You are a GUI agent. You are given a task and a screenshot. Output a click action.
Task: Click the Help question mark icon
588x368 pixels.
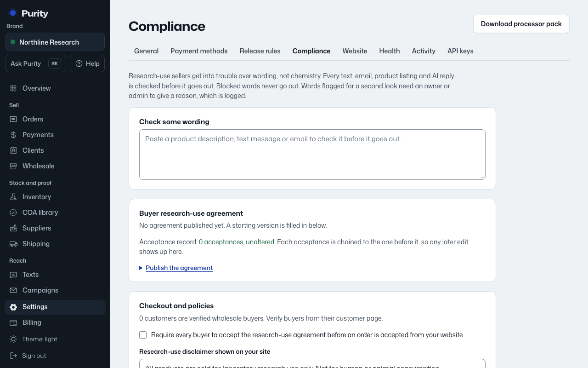[x=79, y=63]
